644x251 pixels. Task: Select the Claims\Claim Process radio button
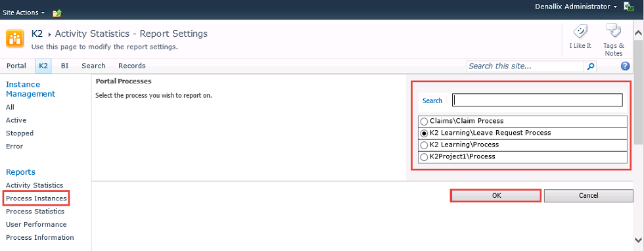(424, 122)
